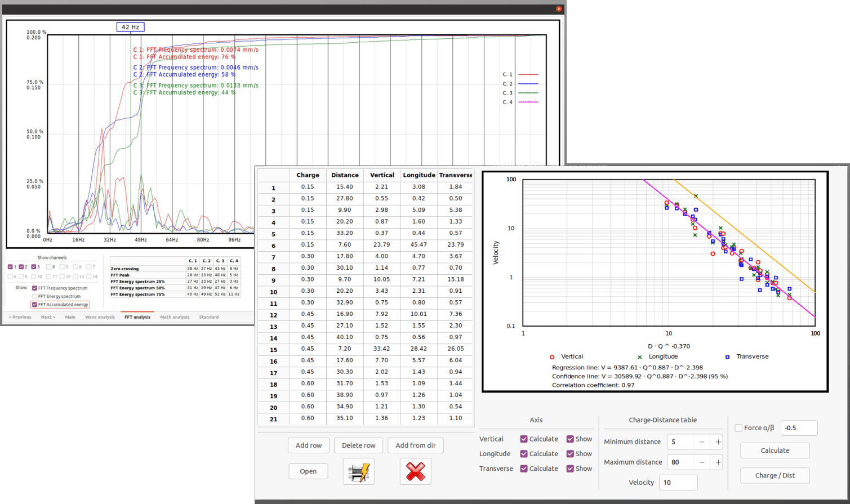Screen dimensions: 850x504
Task: Click the red X cancel icon button
Action: 415,471
